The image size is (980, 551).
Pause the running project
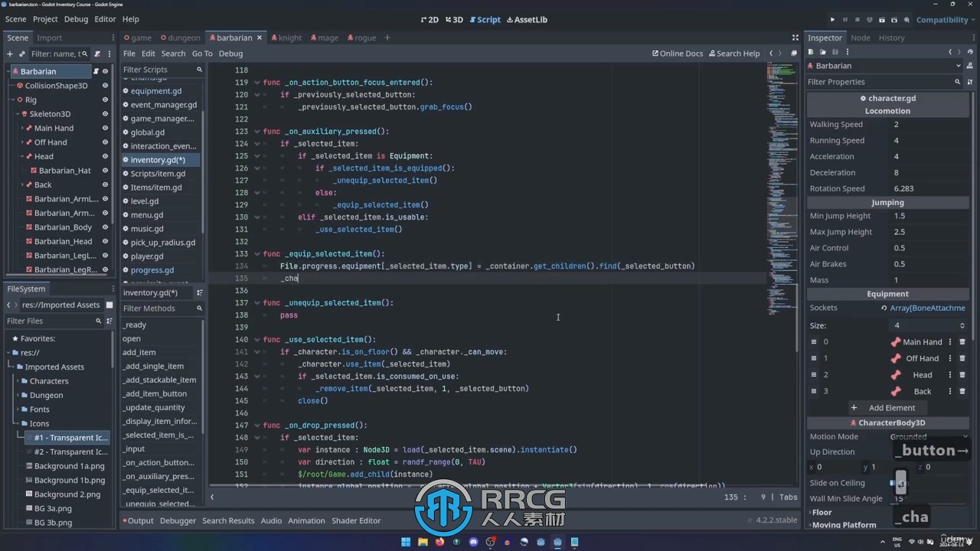click(x=845, y=20)
